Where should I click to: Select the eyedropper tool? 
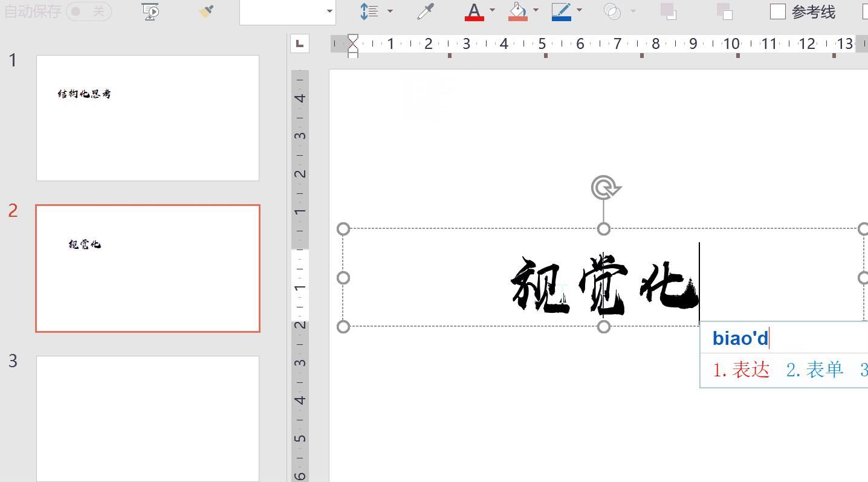(426, 11)
